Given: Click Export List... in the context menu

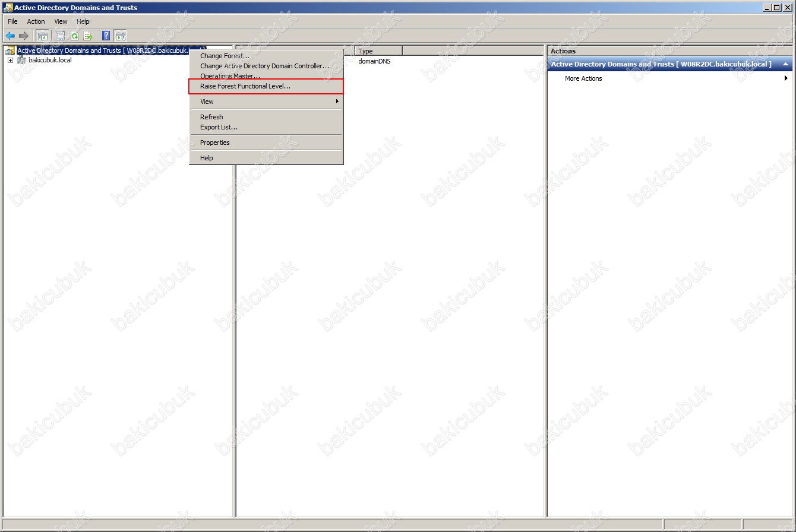Looking at the screenshot, I should (266, 127).
